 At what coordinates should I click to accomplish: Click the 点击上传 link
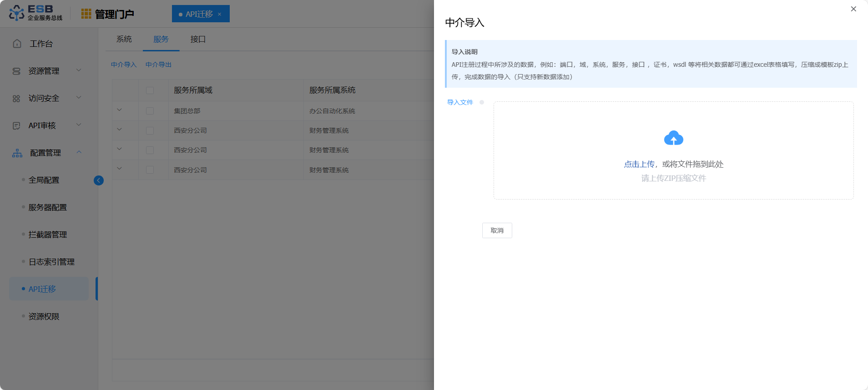639,164
